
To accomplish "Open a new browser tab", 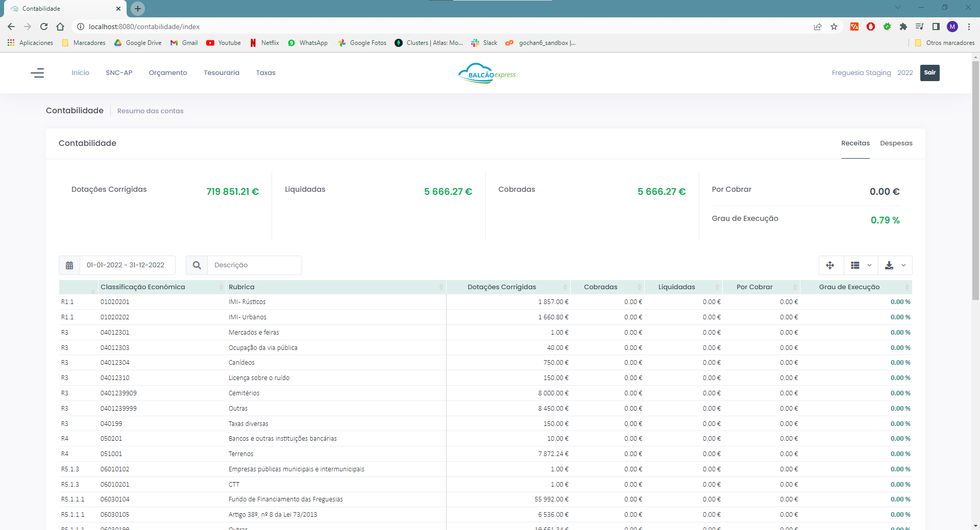I will tap(138, 8).
